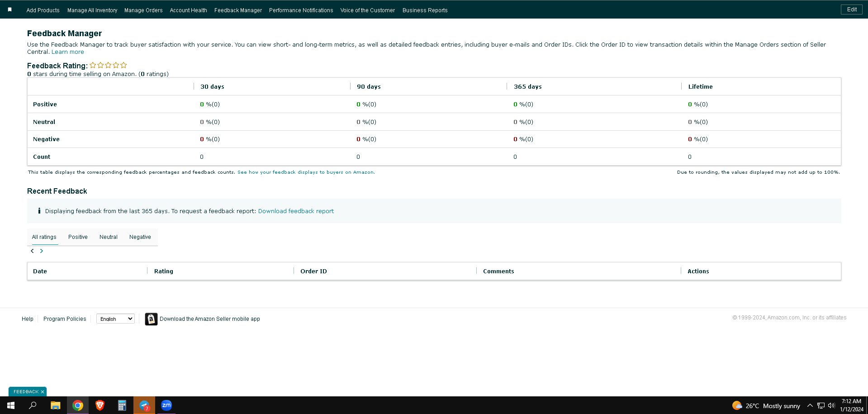Viewport: 868px width, 414px height.
Task: Open Account Health page
Action: pyautogui.click(x=189, y=10)
